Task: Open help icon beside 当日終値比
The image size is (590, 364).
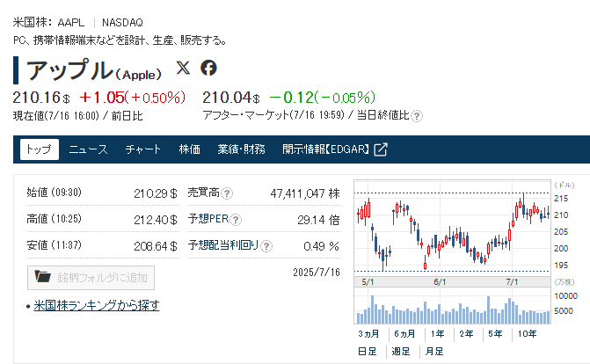Action: (x=417, y=116)
